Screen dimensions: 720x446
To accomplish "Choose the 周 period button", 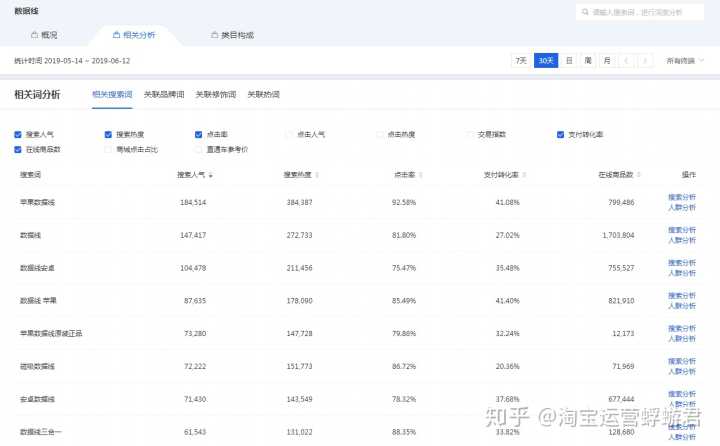I will 588,60.
